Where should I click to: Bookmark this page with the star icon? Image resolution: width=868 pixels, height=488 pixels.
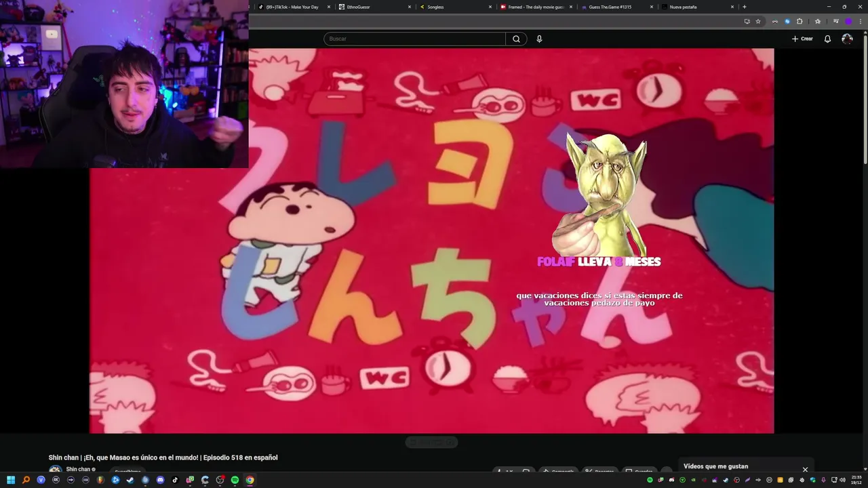(758, 21)
